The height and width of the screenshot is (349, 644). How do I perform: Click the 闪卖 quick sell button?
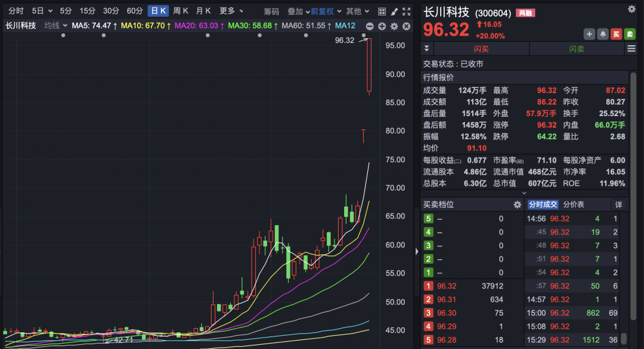576,49
